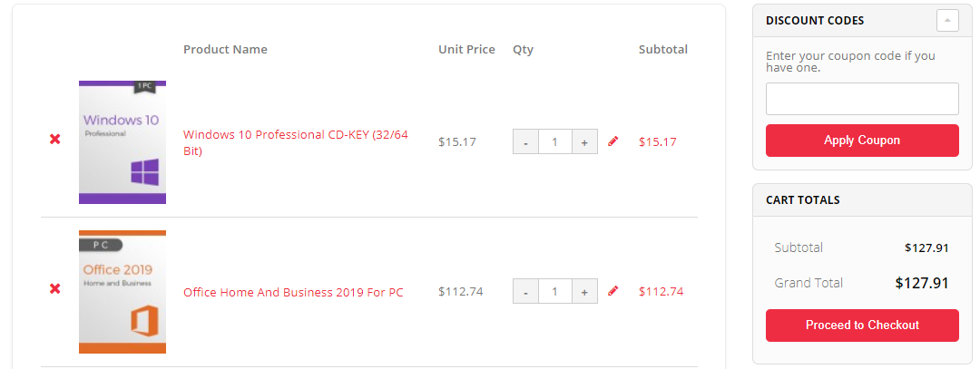
Task: Proceed to Checkout
Action: pyautogui.click(x=862, y=325)
